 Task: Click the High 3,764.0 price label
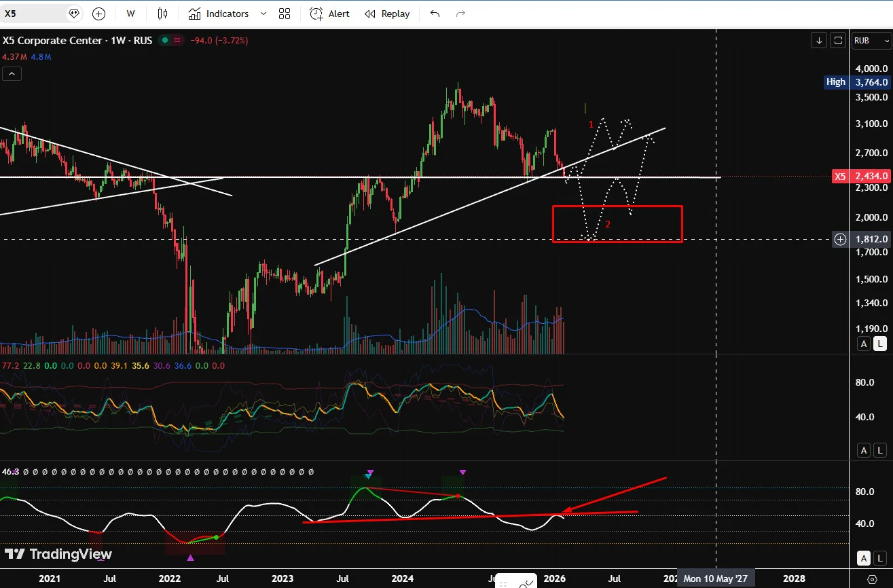[856, 82]
